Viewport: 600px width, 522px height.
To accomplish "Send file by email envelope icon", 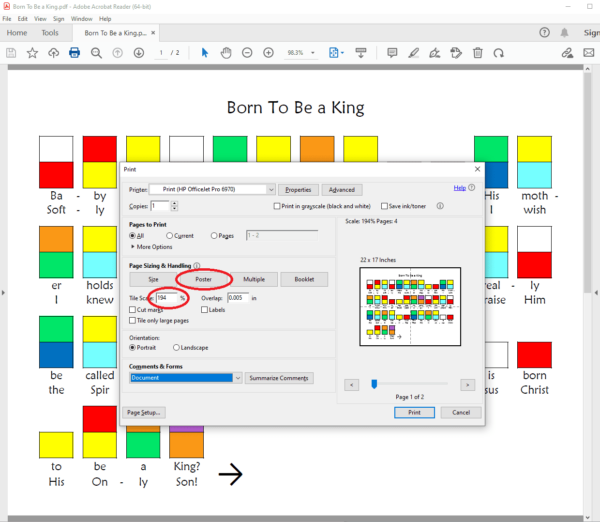I will click(x=589, y=53).
